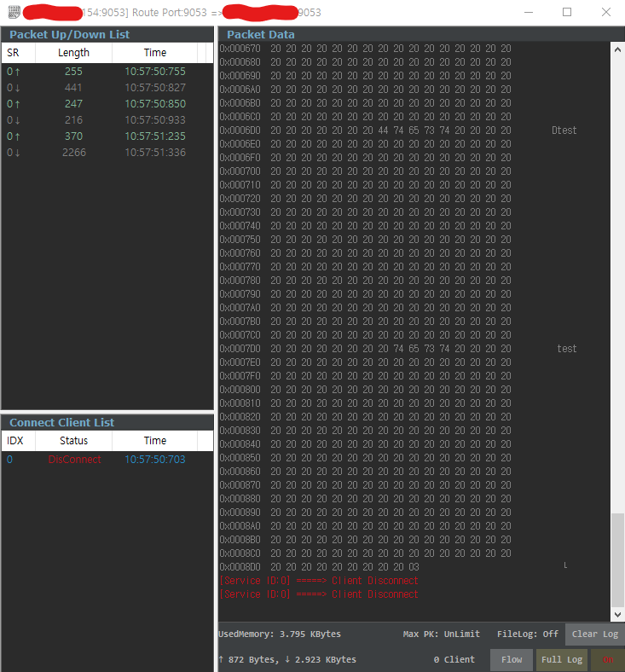
Task: Click packet time 10:57:51:336
Action: pos(155,153)
